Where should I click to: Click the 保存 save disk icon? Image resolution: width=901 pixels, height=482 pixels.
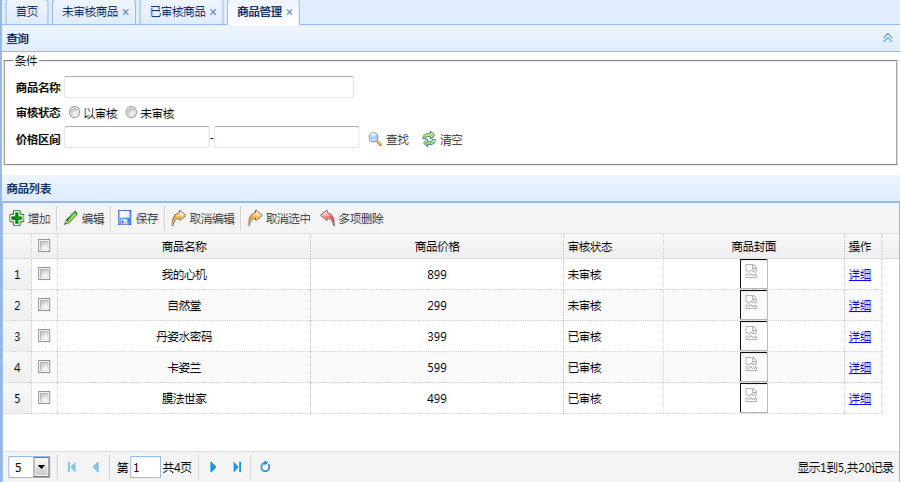pos(125,218)
